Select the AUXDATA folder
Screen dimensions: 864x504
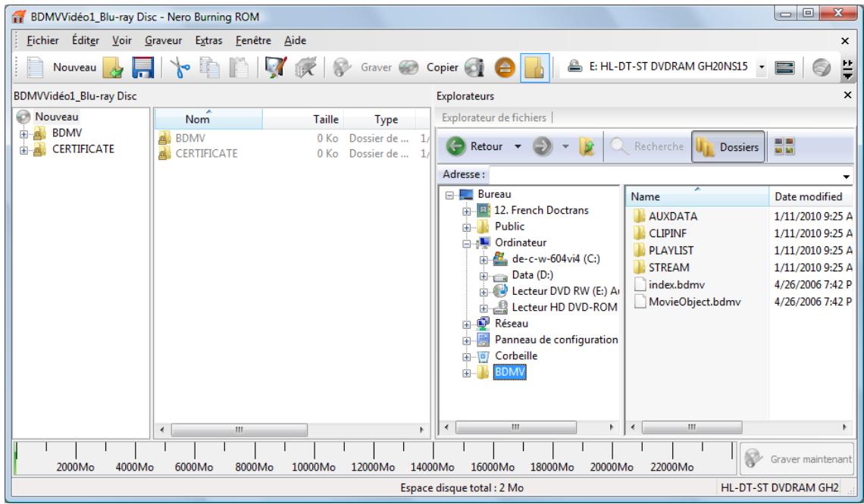[x=673, y=217]
